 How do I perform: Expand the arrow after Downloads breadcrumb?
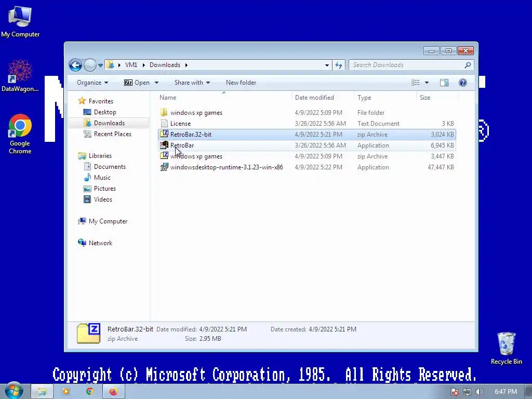coord(187,65)
